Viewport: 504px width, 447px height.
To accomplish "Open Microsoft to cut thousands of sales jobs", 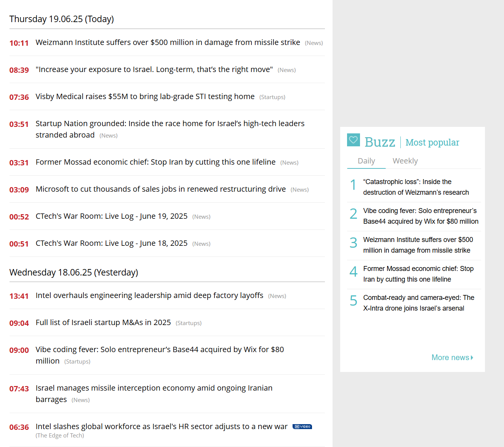I will (160, 189).
